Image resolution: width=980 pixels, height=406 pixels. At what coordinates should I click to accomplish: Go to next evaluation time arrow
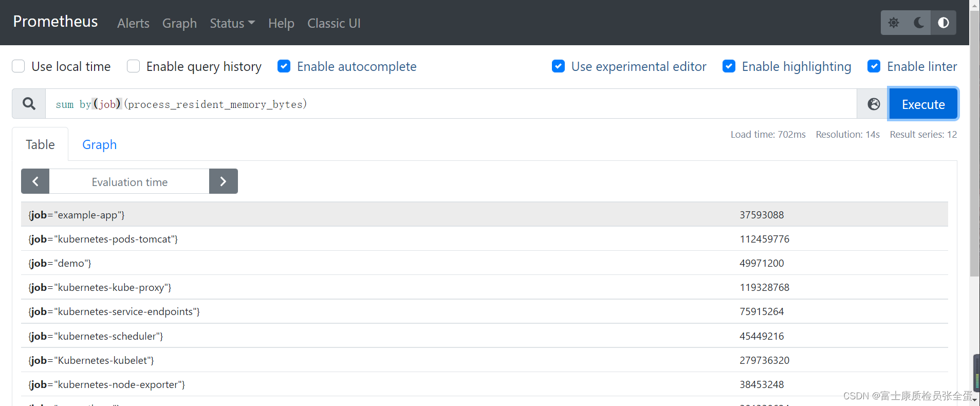tap(224, 181)
